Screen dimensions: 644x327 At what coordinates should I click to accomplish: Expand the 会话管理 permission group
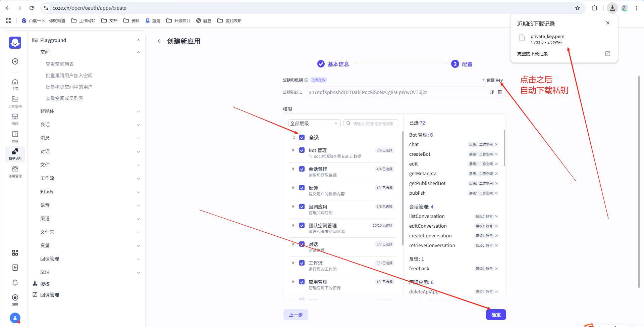293,169
